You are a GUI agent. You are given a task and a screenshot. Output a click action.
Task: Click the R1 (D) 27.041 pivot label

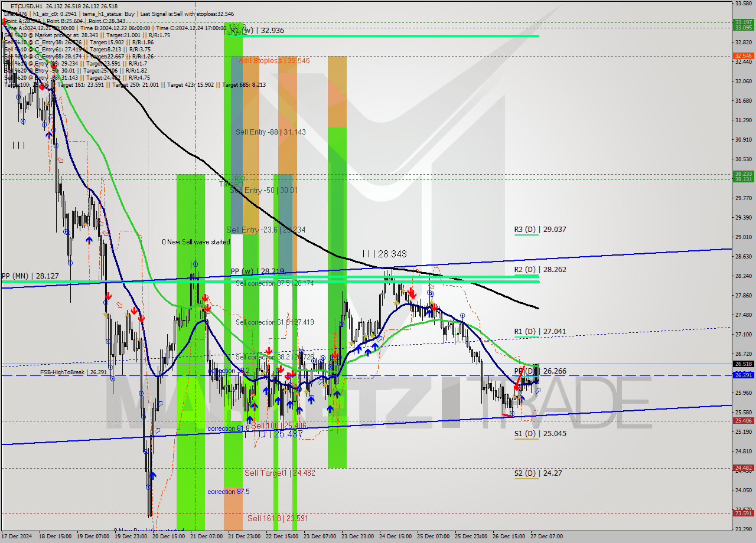(540, 332)
